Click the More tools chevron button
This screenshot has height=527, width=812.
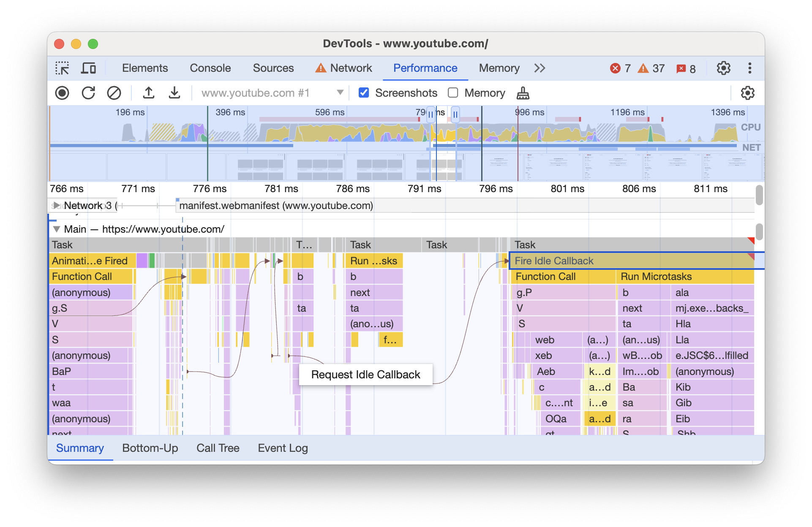tap(539, 68)
